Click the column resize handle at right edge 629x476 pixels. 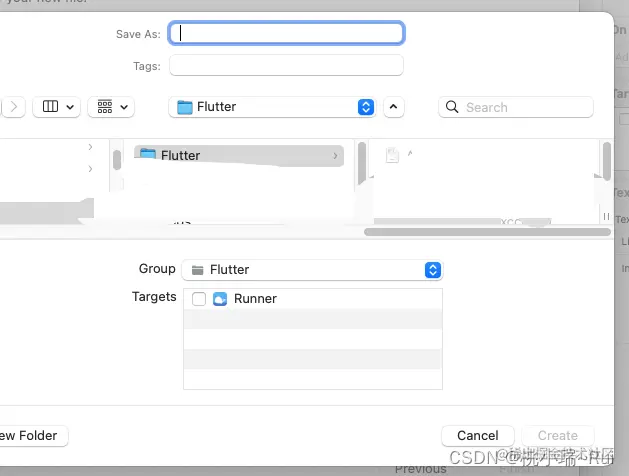tap(606, 217)
